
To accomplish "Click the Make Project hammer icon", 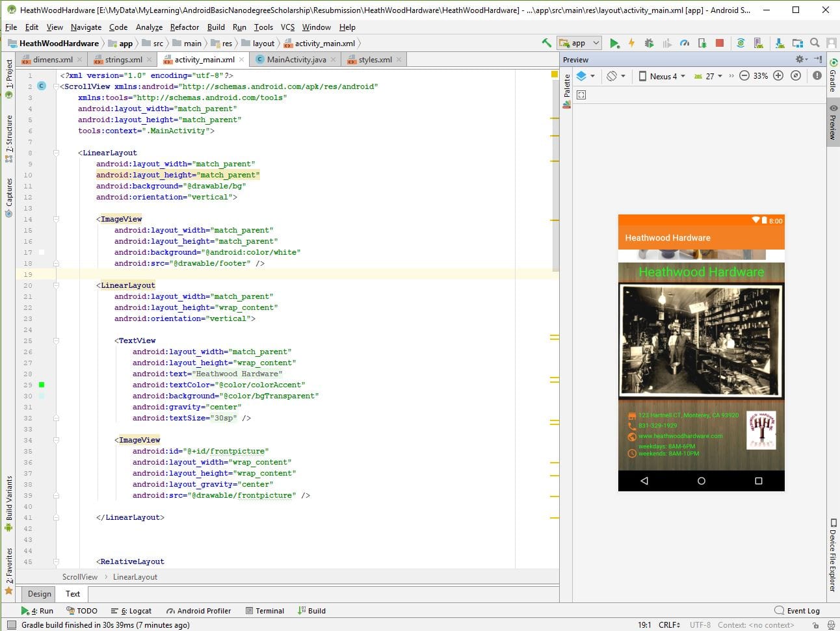I will (x=547, y=43).
